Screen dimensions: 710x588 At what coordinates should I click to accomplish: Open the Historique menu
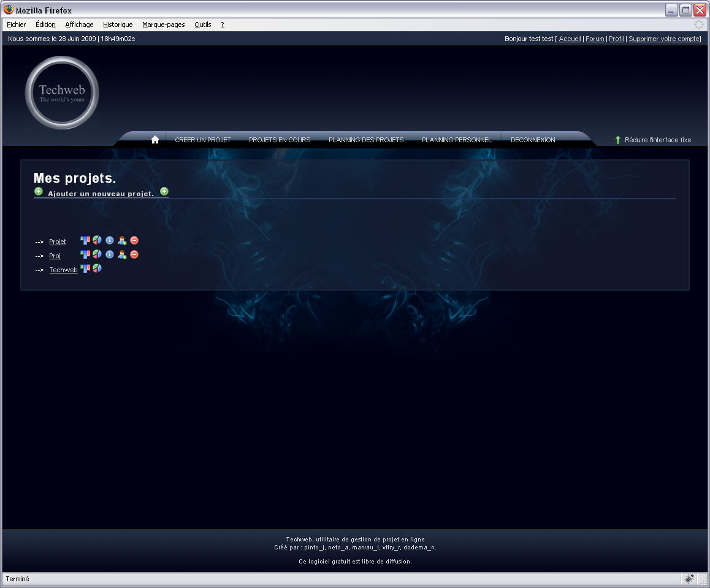(118, 25)
